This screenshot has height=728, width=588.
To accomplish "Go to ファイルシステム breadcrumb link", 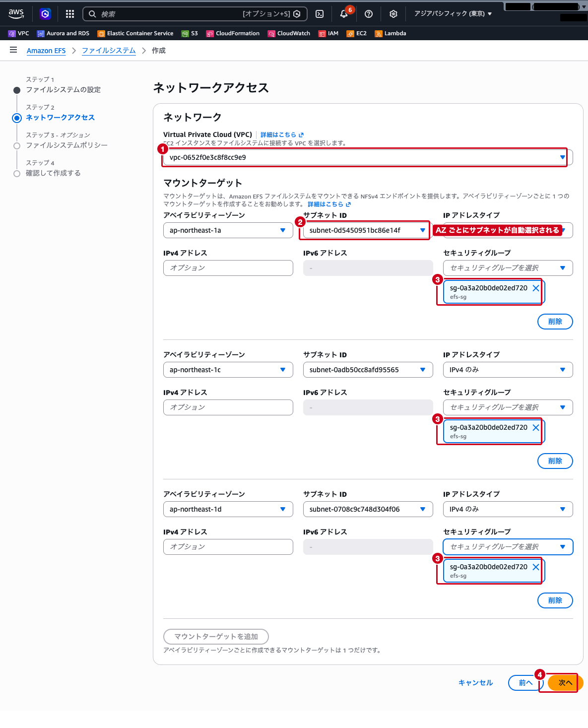I will point(109,51).
